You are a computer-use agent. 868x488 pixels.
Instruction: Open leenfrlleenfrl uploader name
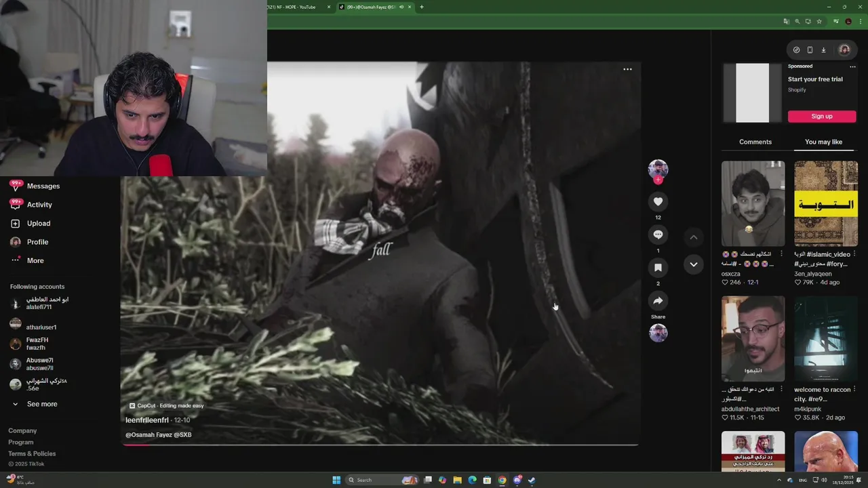[x=147, y=420]
